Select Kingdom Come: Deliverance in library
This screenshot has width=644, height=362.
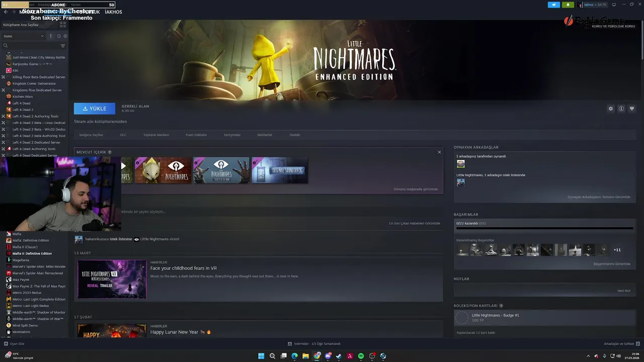(34, 83)
